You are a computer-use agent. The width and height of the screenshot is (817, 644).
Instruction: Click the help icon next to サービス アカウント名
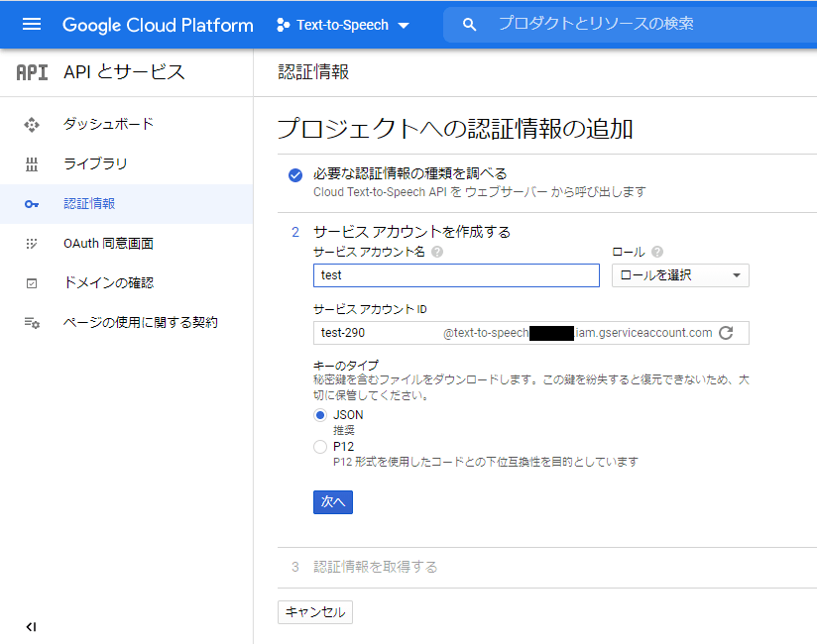point(437,252)
